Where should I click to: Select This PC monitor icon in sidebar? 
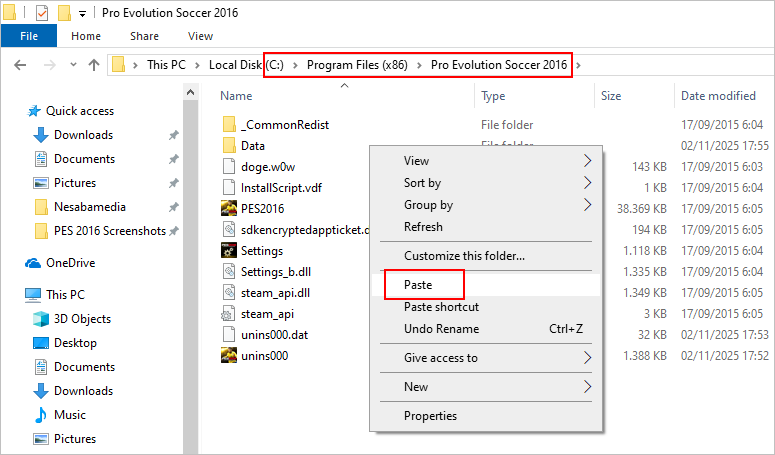33,295
